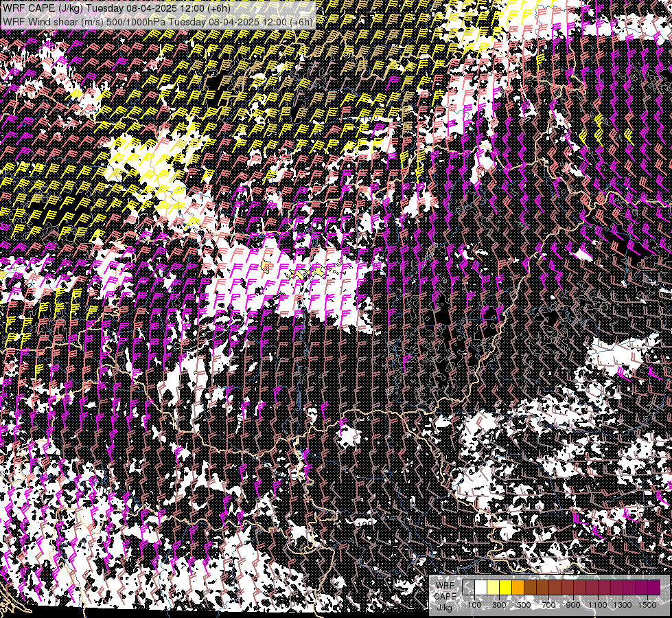Pick the magenta above-1500 legend swatch
The image size is (672, 618).
(653, 587)
